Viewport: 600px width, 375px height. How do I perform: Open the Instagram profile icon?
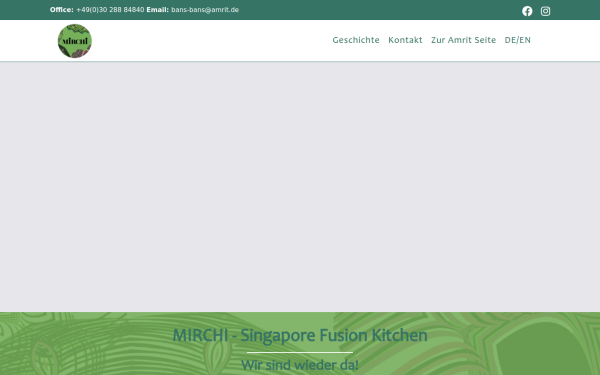coord(545,11)
